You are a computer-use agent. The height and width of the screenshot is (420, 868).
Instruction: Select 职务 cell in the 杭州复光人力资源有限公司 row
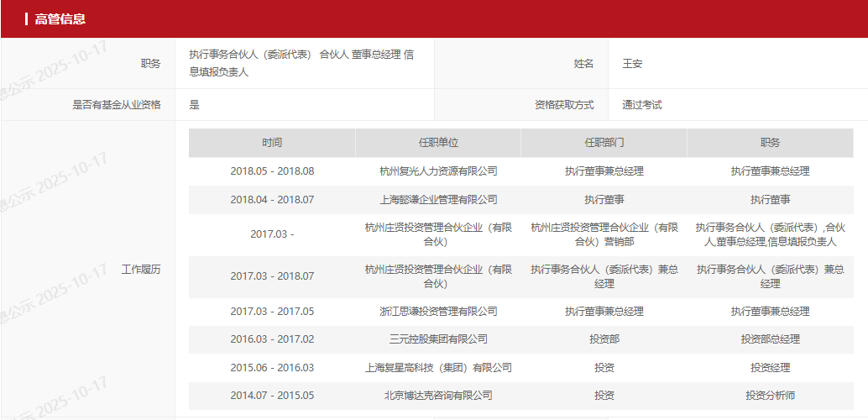770,171
